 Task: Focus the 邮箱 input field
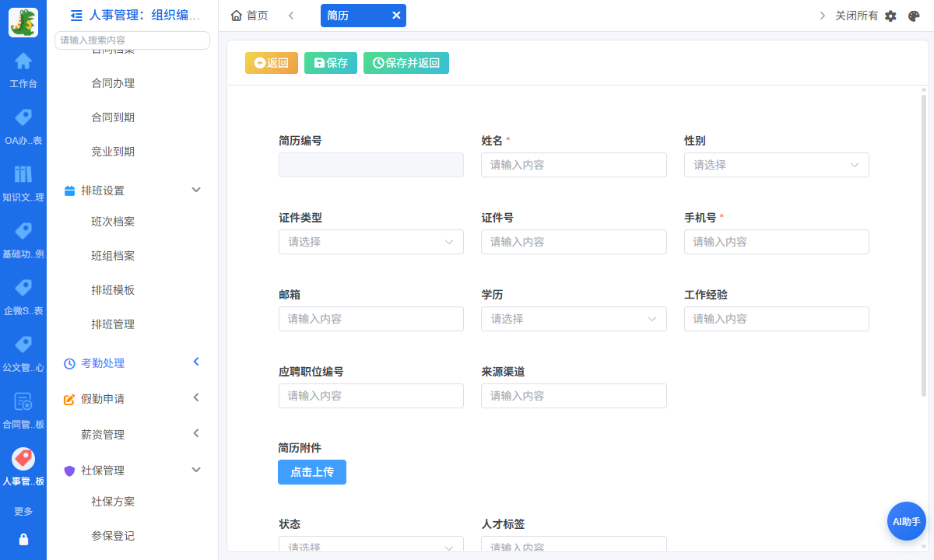(371, 319)
